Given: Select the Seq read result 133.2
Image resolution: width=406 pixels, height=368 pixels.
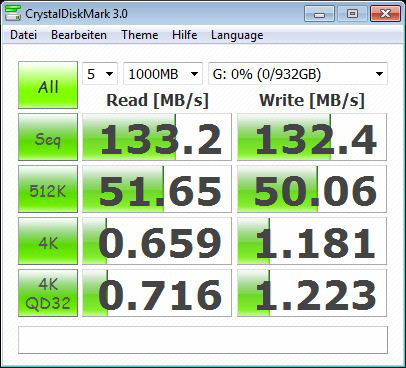Looking at the screenshot, I should point(157,137).
